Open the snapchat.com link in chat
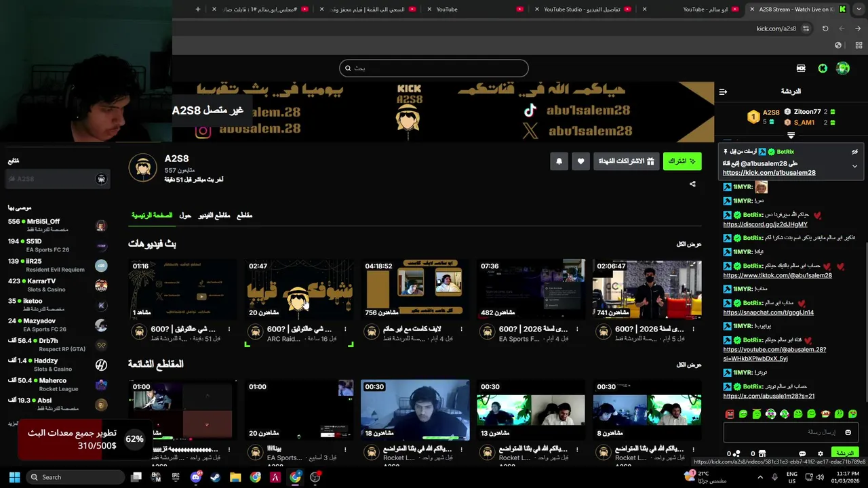Viewport: 868px width, 488px height. 768,312
